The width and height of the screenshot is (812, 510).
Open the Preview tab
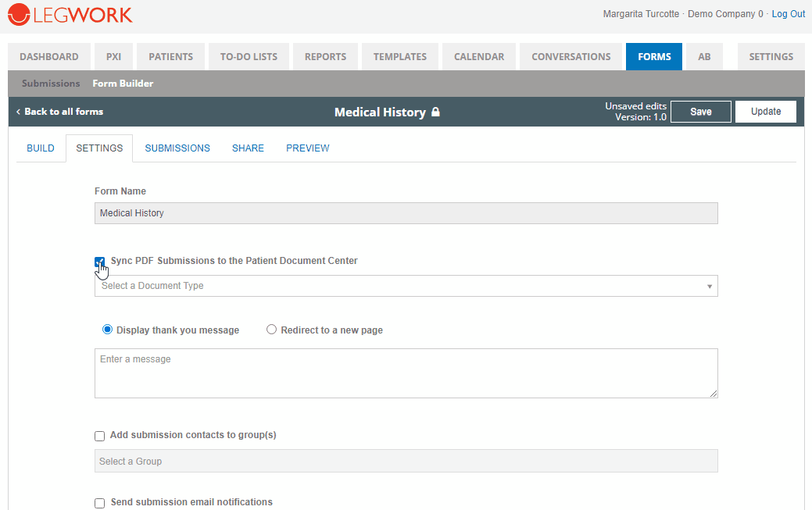coord(307,148)
